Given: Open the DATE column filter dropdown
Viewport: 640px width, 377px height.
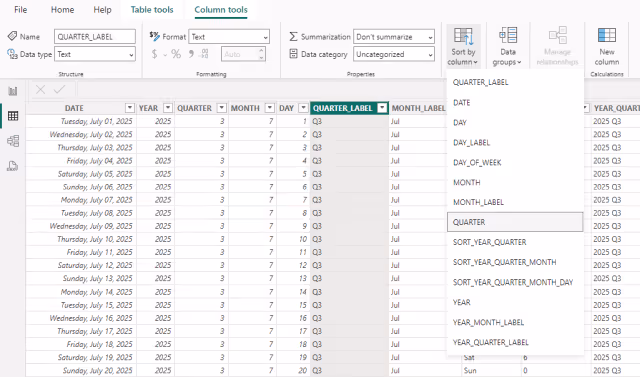Looking at the screenshot, I should click(x=129, y=108).
